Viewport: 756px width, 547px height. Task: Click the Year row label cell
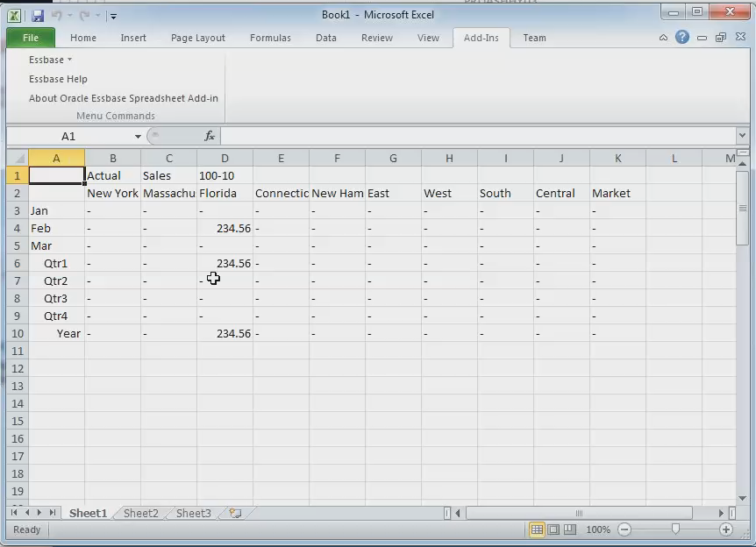point(56,333)
